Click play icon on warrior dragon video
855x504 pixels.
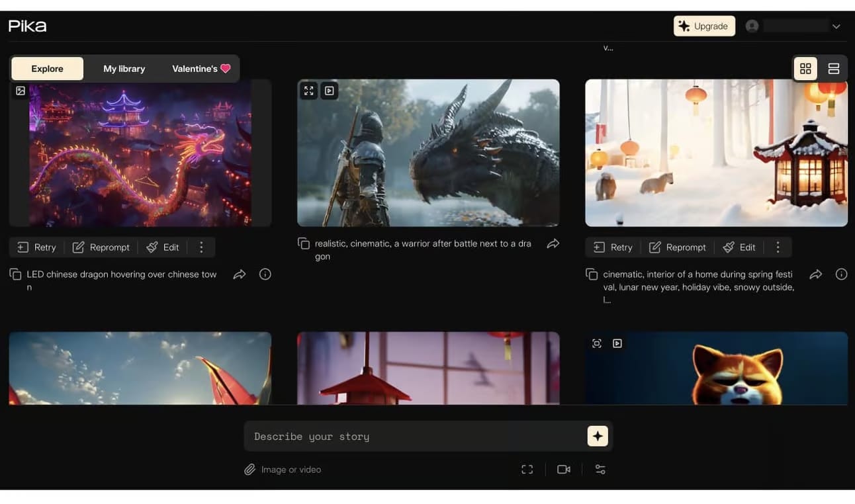click(x=330, y=91)
